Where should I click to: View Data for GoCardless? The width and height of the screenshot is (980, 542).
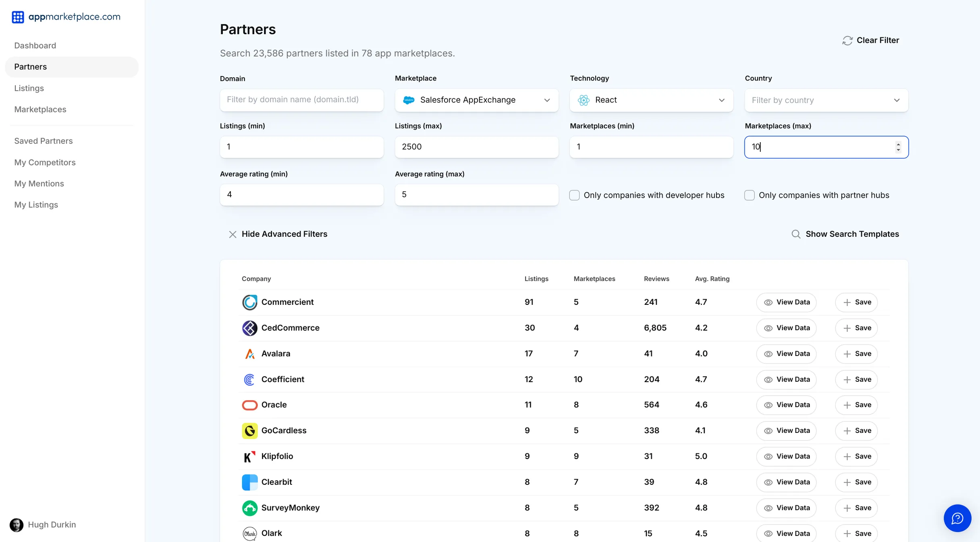coord(786,431)
